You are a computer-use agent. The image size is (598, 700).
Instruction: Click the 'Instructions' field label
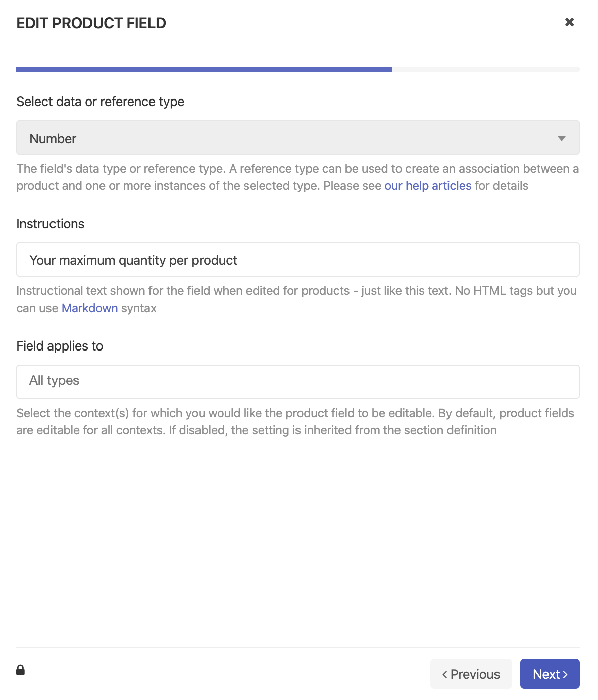click(50, 224)
